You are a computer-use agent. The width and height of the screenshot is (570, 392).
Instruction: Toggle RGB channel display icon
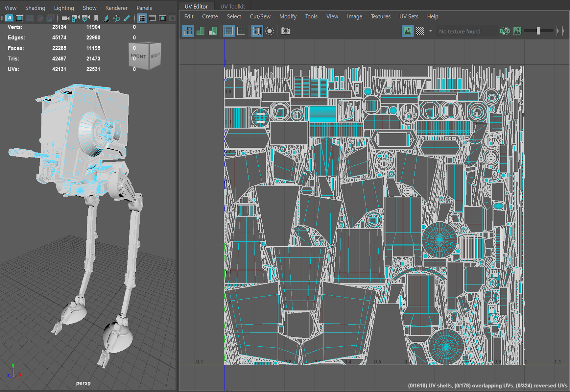[x=505, y=31]
